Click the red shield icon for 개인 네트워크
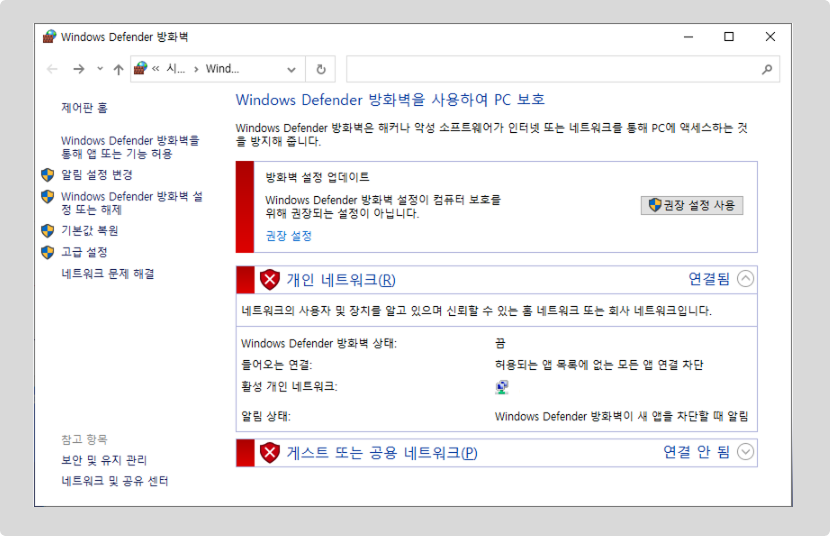Image resolution: width=830 pixels, height=536 pixels. click(x=269, y=279)
